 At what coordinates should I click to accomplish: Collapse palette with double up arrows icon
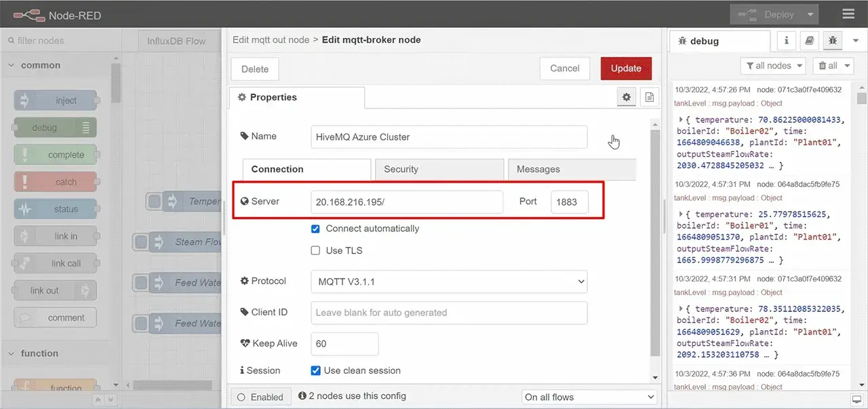pos(98,400)
